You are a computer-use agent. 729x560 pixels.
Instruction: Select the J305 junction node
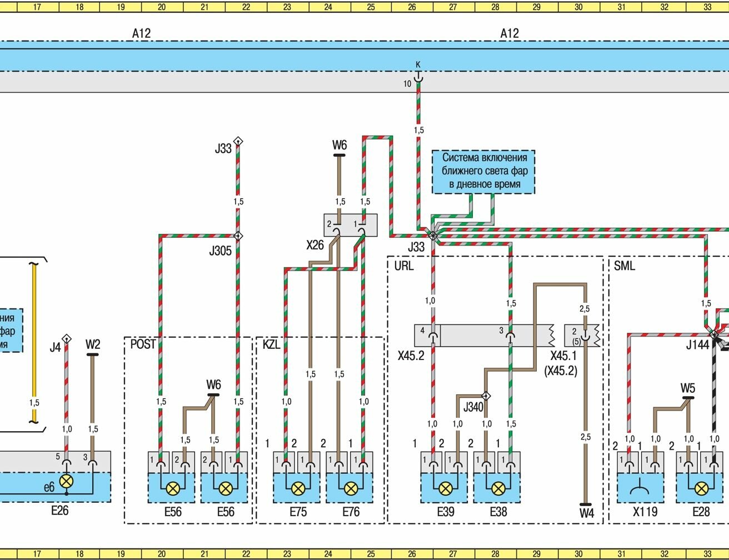click(x=238, y=236)
